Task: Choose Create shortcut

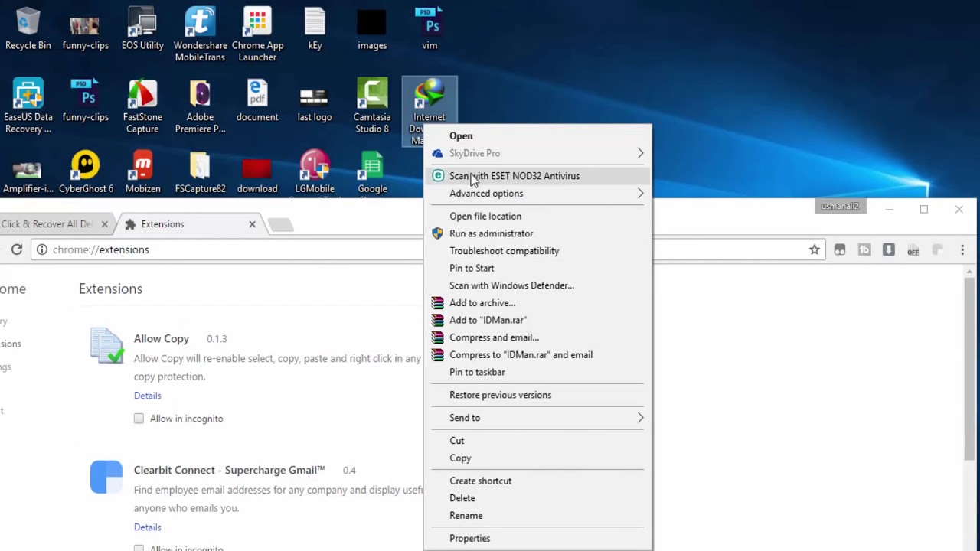Action: (537, 481)
